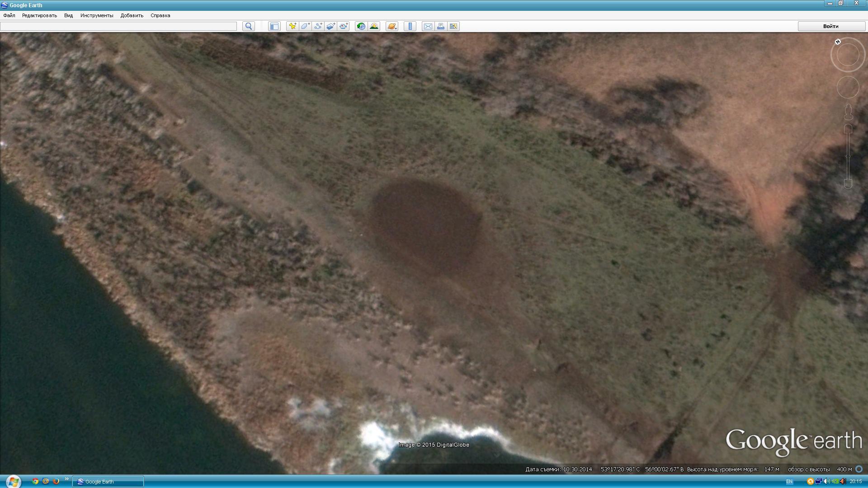Open the Windows Start orb
868x488 pixels.
click(13, 482)
